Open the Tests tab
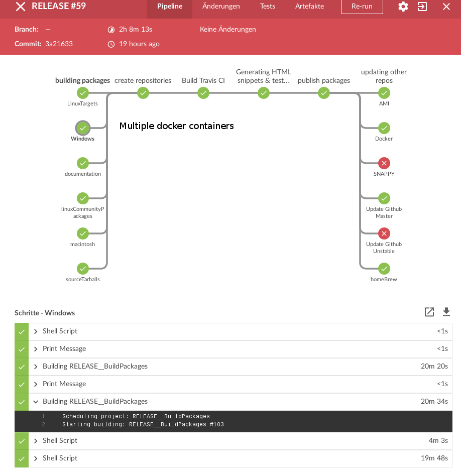Screen dimensions: 461x476 click(268, 7)
